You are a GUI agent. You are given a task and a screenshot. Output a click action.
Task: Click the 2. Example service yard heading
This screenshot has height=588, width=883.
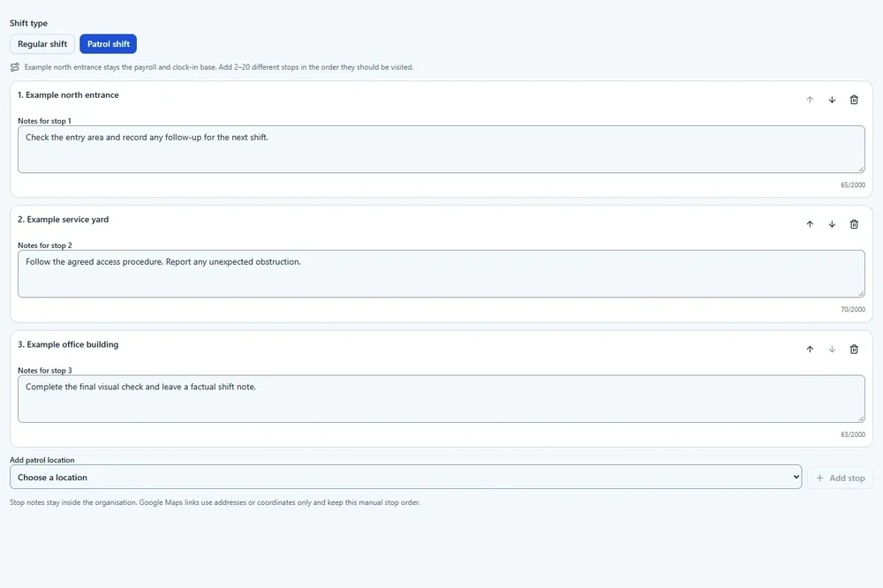(x=63, y=219)
